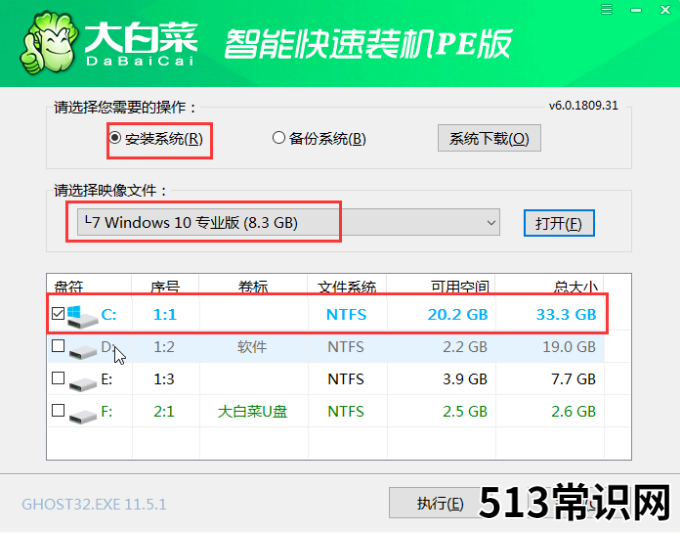This screenshot has width=680, height=533.
Task: Close the DaBaiCai installer window
Action: click(x=665, y=10)
